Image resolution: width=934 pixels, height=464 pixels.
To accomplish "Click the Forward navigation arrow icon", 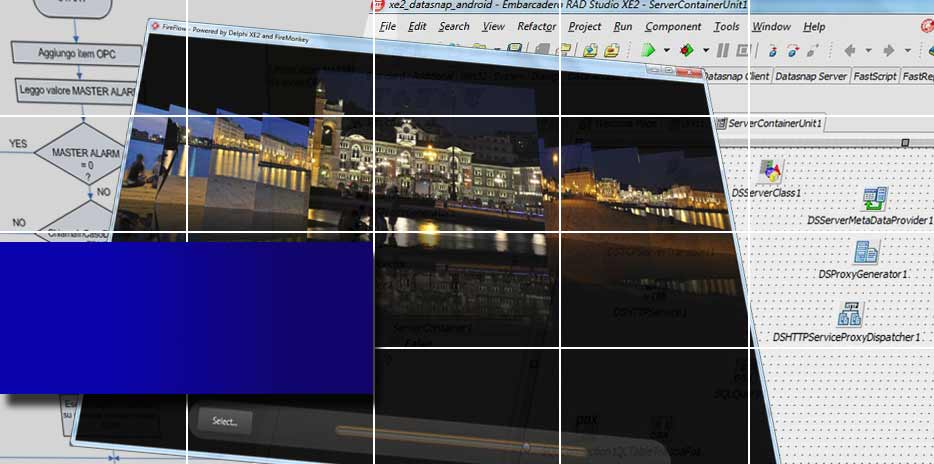I will pos(890,49).
